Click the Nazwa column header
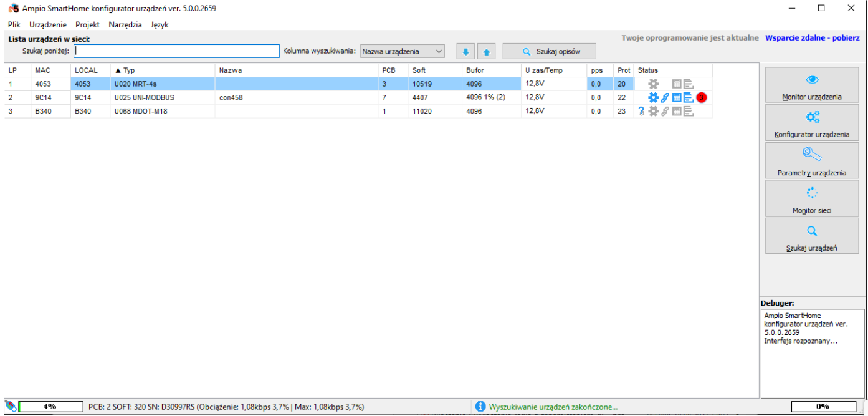This screenshot has height=416, width=868. [x=297, y=70]
